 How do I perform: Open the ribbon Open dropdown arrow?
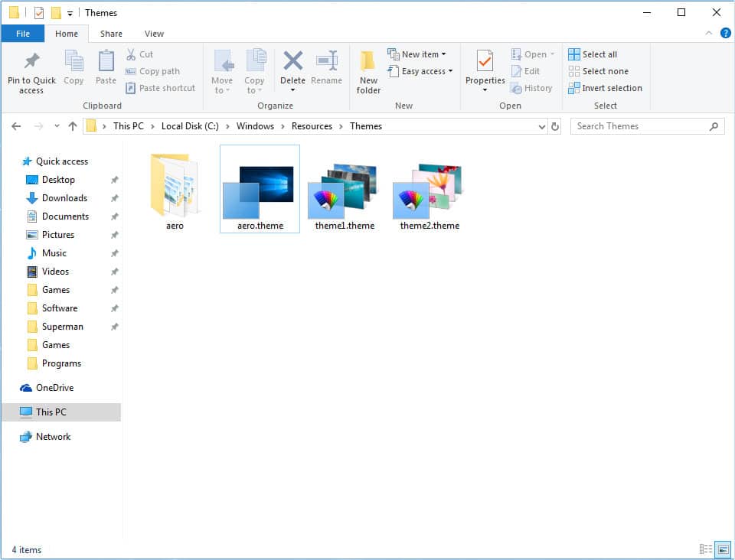552,54
